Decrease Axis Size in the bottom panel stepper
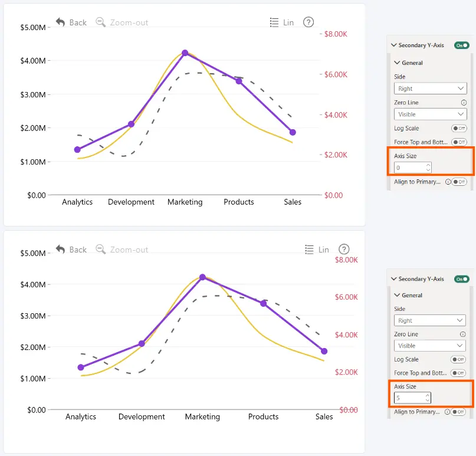Image resolution: width=476 pixels, height=456 pixels. (x=428, y=401)
